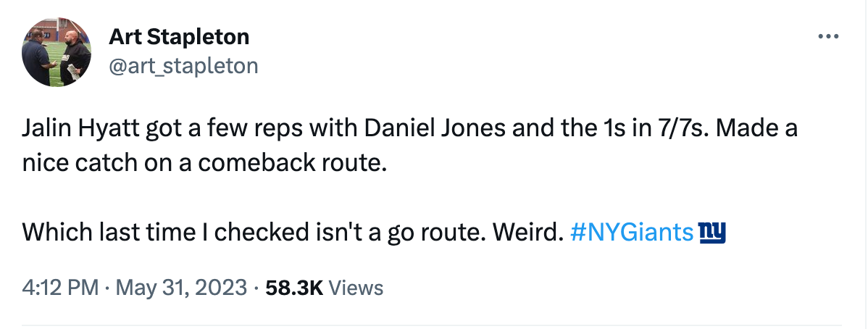868x329 pixels.
Task: Click the Views label
Action: (356, 288)
